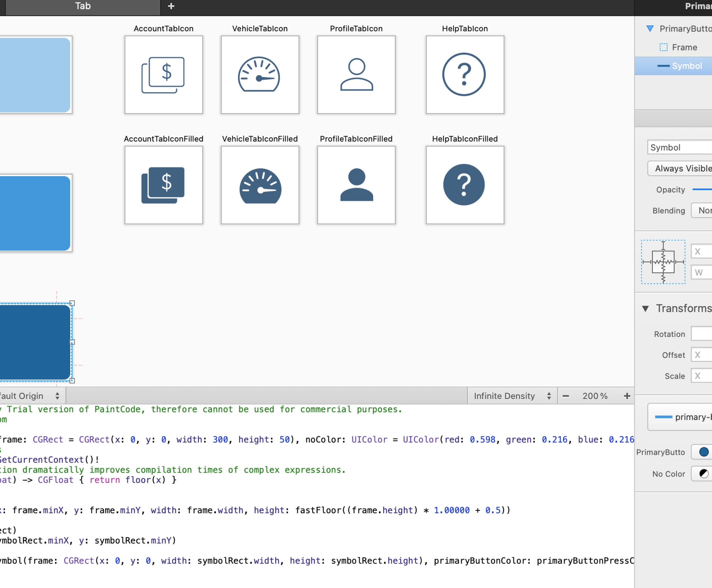Switch to the Tab canvas tab
Screen dimensions: 712x588
(x=83, y=6)
